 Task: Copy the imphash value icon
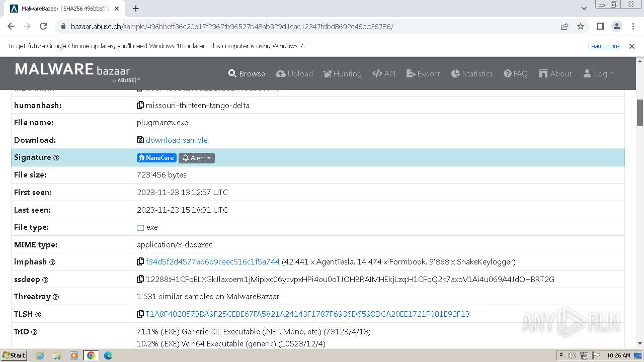[x=140, y=261]
